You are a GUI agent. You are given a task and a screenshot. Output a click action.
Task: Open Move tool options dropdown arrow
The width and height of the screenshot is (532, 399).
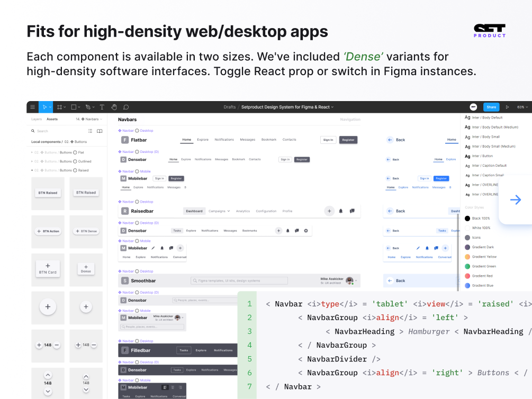(x=50, y=107)
